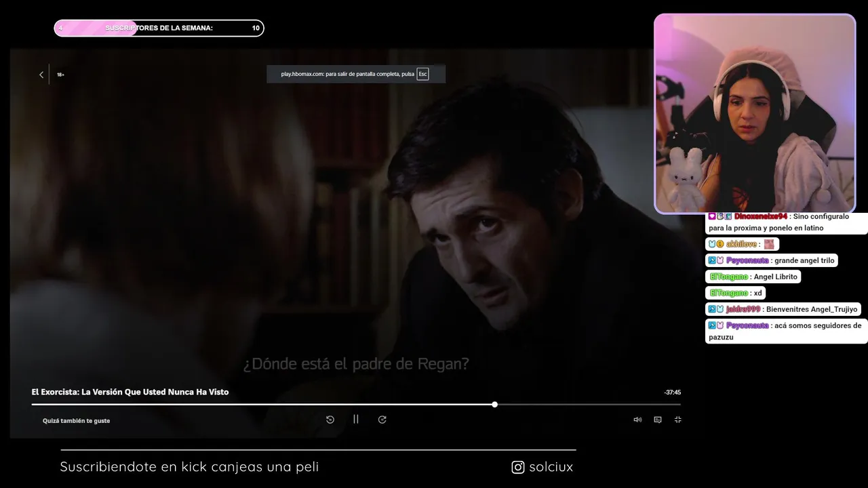Skip forward using the forward icon

point(382,420)
